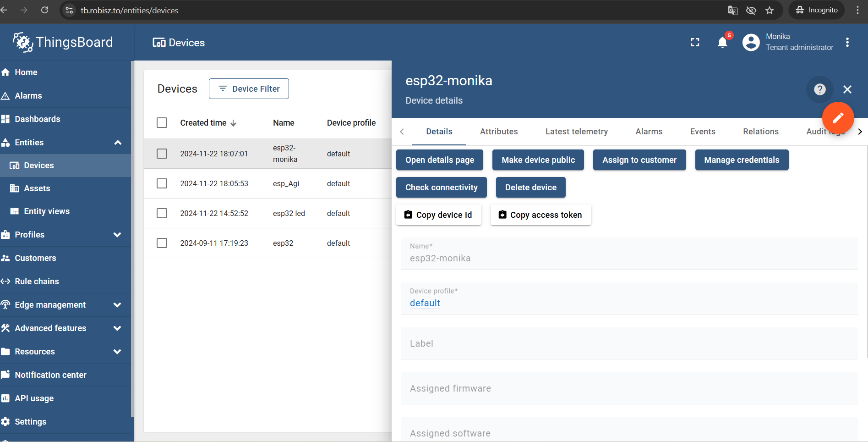Sort by Created time column
The height and width of the screenshot is (442, 868).
[208, 123]
